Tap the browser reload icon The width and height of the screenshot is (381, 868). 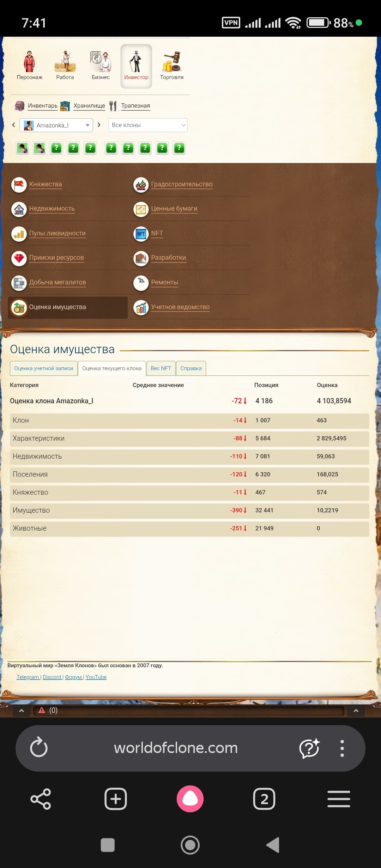pyautogui.click(x=39, y=748)
